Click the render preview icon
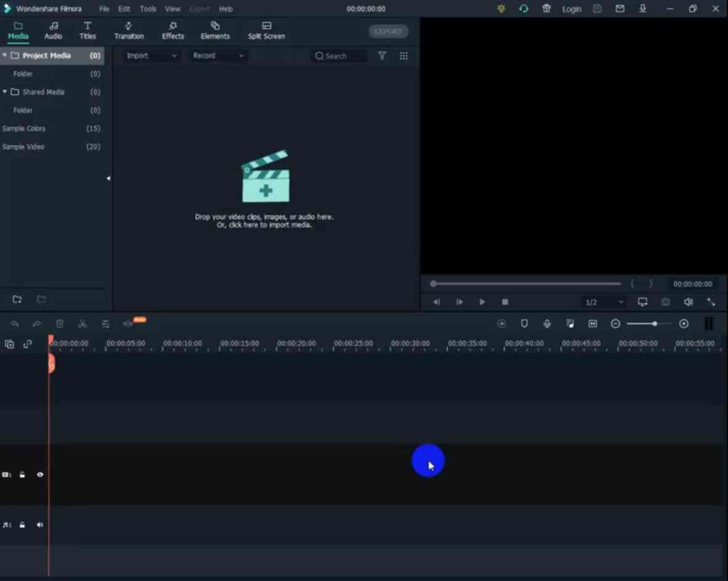This screenshot has height=581, width=728. tap(501, 324)
